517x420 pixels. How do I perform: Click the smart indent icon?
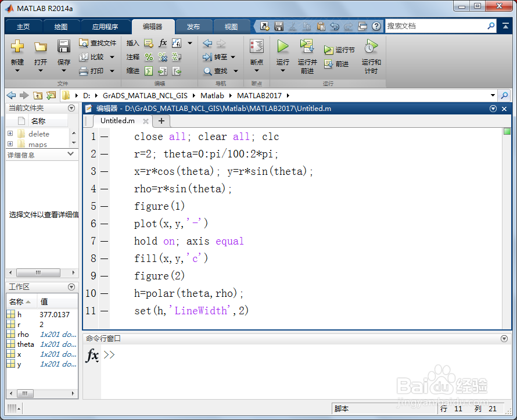pyautogui.click(x=149, y=71)
